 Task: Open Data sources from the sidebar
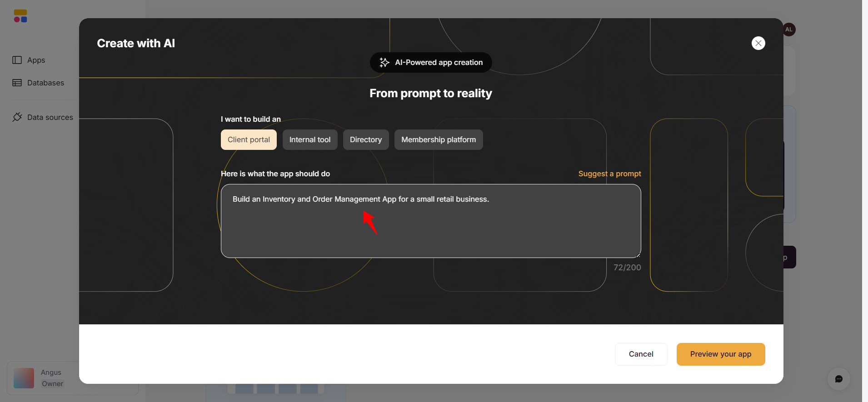click(43, 117)
